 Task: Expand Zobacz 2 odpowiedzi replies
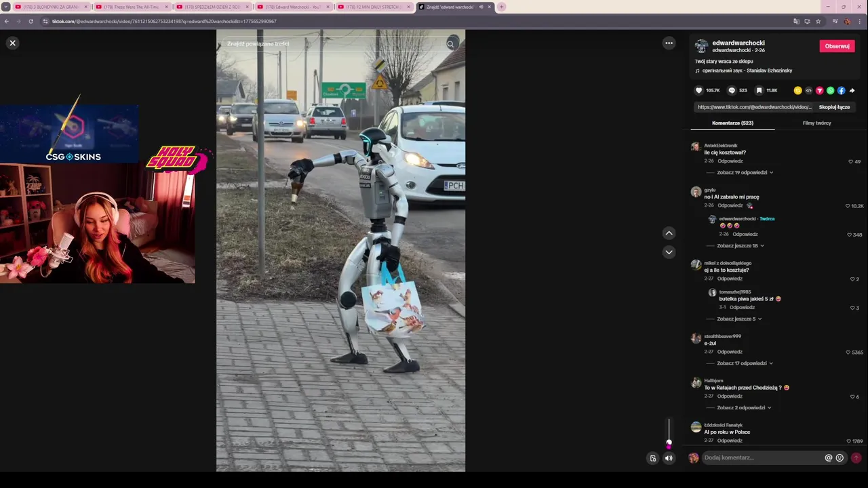744,407
